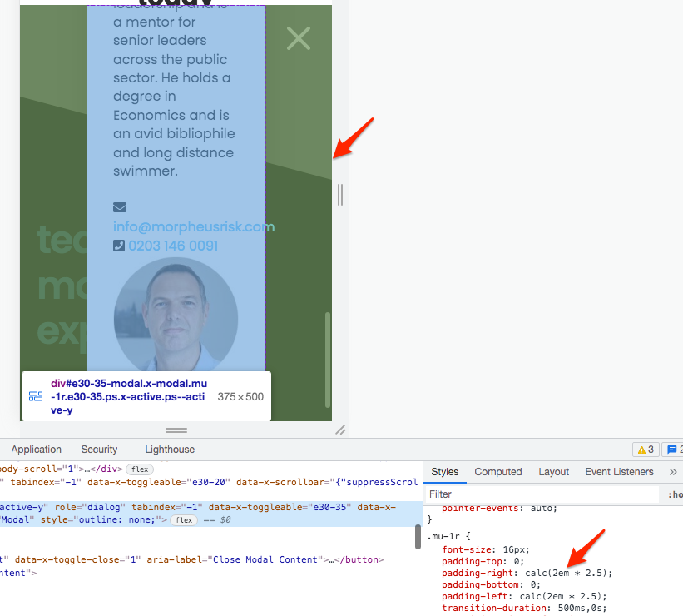Click the Filter styles input field

[541, 494]
